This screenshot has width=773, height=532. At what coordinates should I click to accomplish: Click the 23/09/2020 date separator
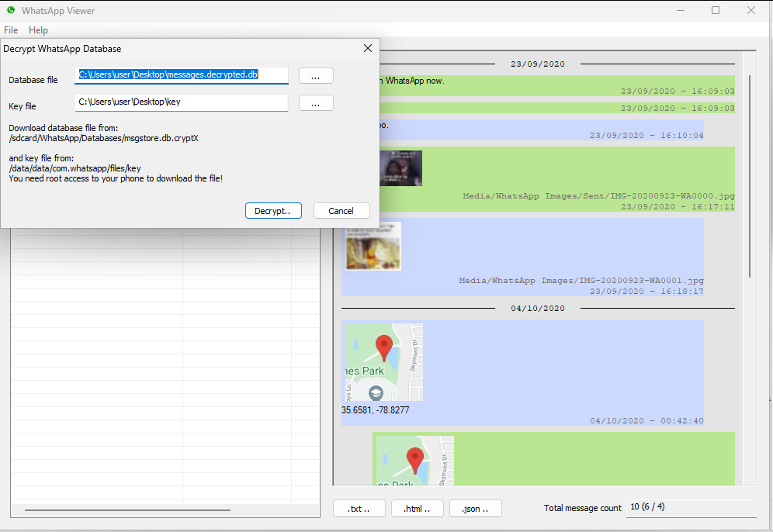[538, 64]
